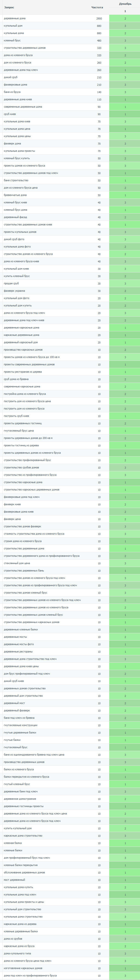Click the 'бревенчатые дома' query
The width and height of the screenshot is (140, 980).
[x=15, y=195]
